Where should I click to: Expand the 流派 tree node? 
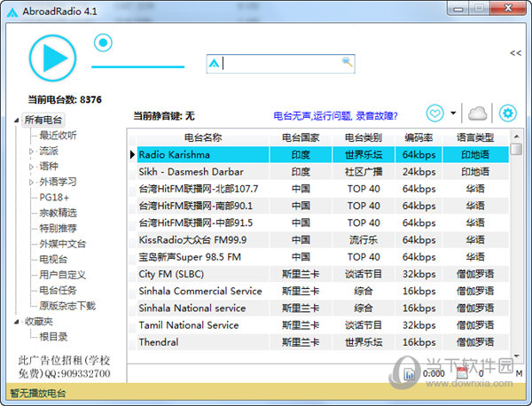31,152
